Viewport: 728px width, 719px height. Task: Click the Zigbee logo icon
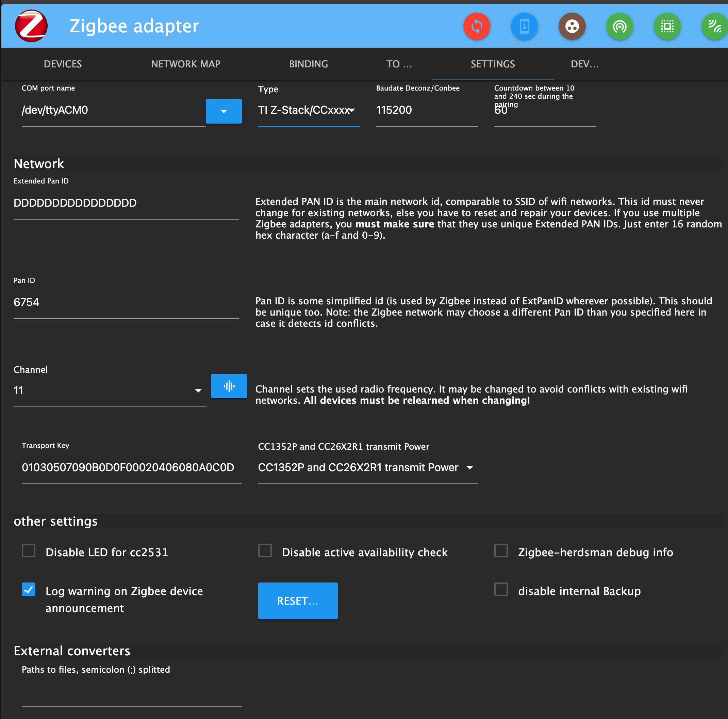tap(31, 26)
